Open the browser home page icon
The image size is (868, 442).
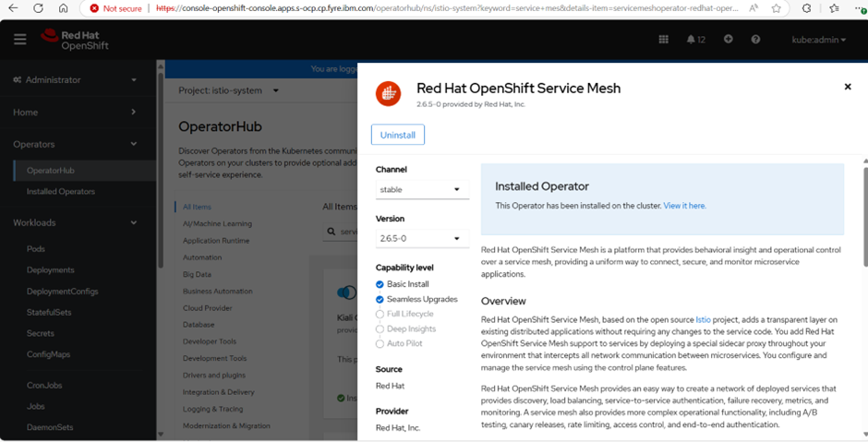coord(64,8)
